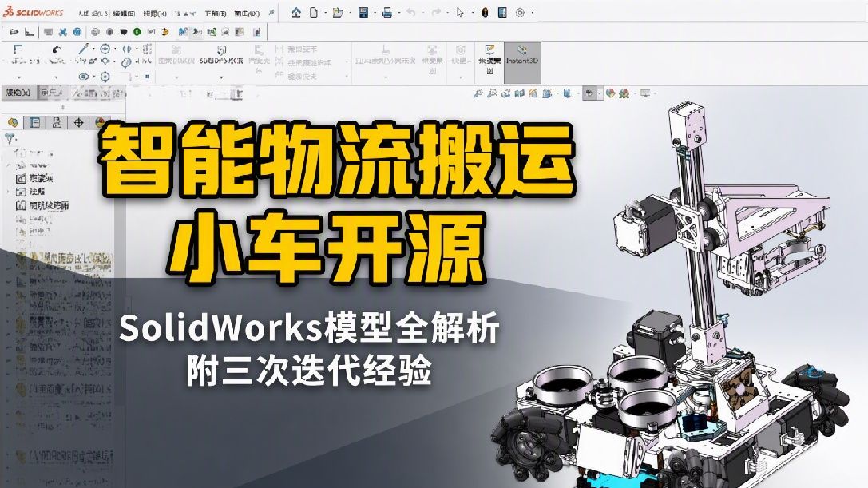Image resolution: width=868 pixels, height=488 pixels.
Task: Open the File Properties icon
Action: pos(502,12)
